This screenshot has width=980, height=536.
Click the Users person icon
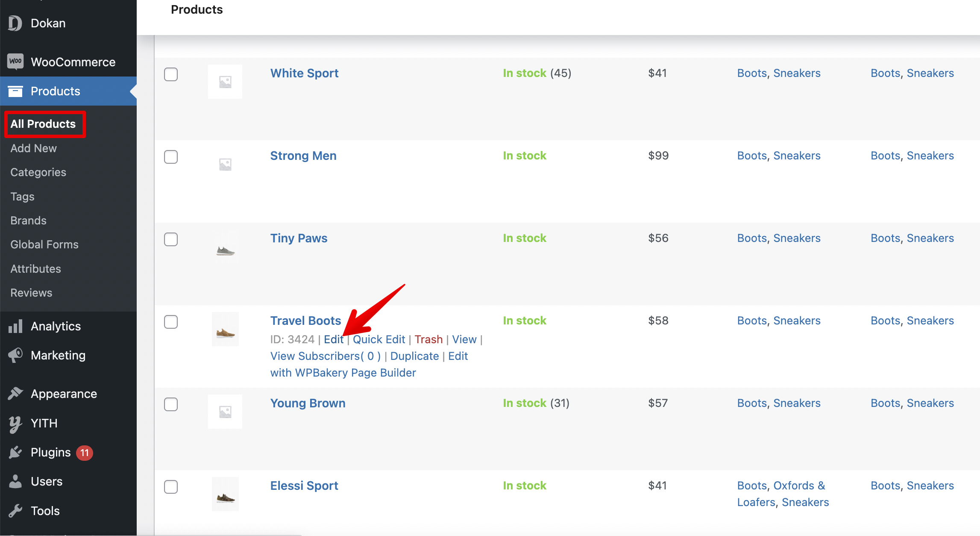[x=15, y=481]
